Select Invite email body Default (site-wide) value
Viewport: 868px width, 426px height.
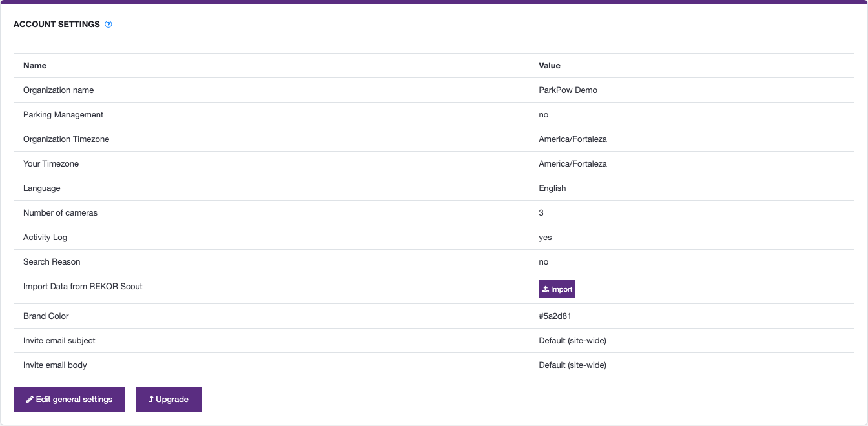pos(572,365)
